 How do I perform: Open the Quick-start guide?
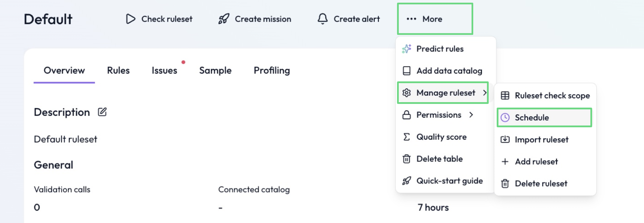click(x=449, y=181)
